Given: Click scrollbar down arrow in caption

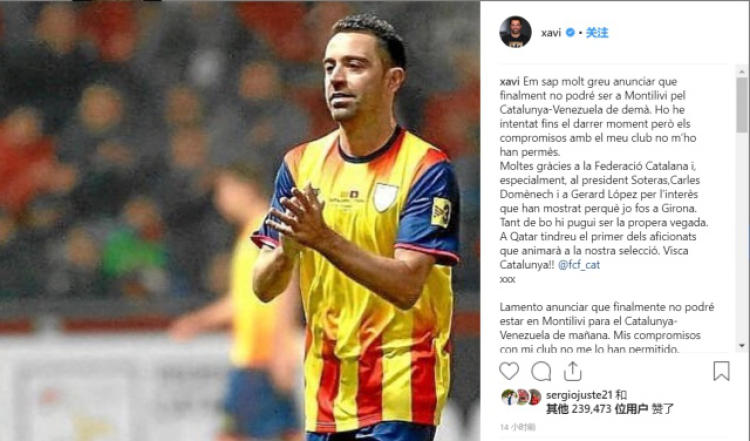Looking at the screenshot, I should coord(742,345).
